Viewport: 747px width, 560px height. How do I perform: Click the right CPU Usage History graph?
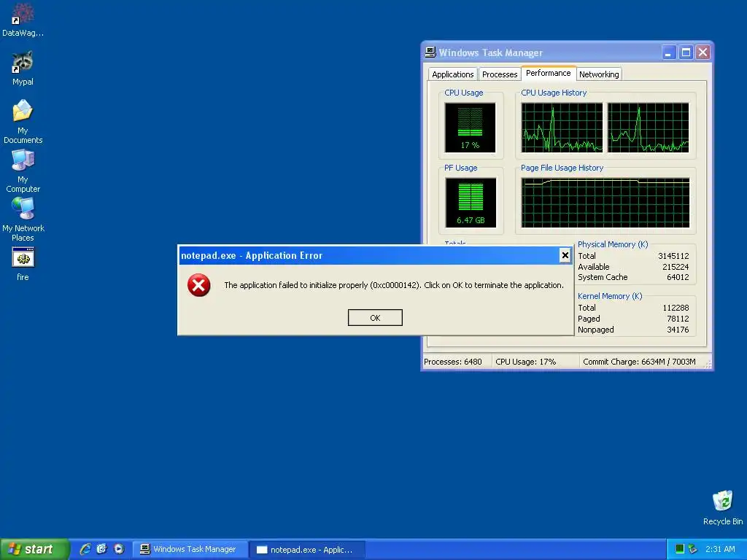(649, 128)
